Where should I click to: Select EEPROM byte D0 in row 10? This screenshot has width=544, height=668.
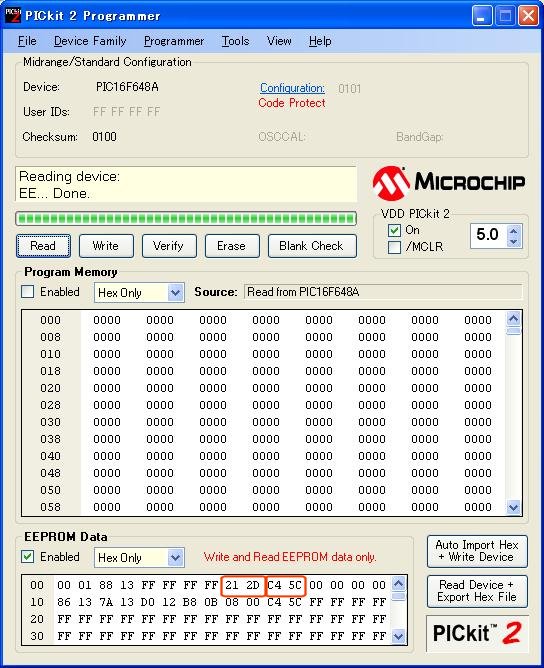pyautogui.click(x=148, y=602)
